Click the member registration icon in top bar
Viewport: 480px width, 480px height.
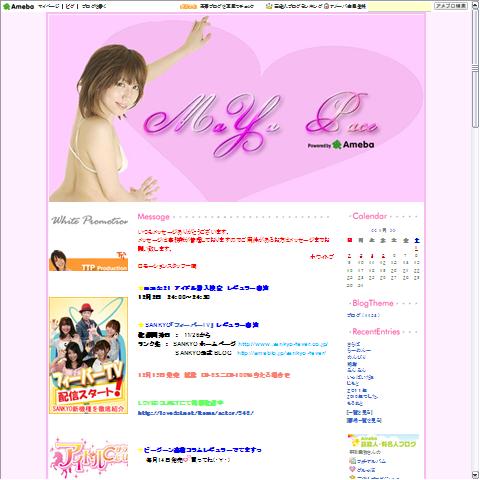[327, 6]
